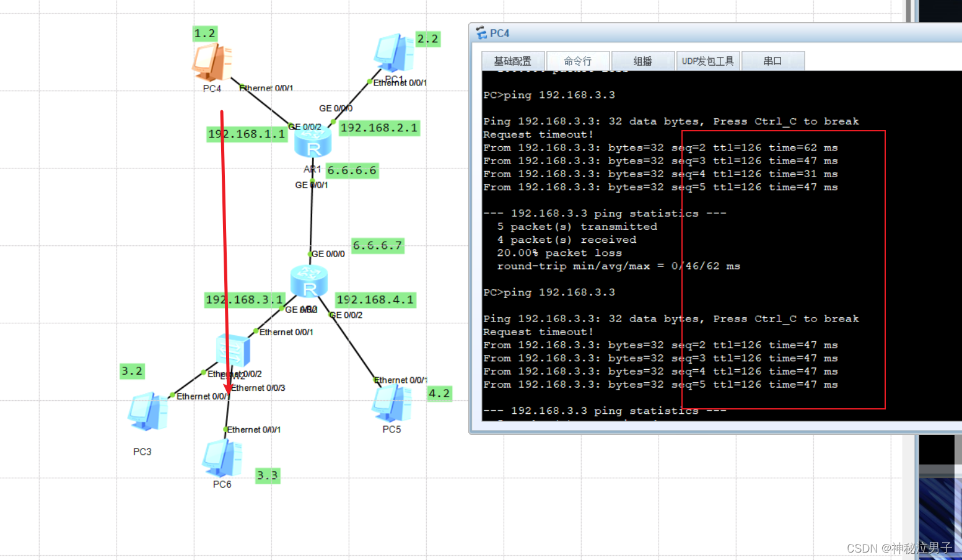The width and height of the screenshot is (962, 560).
Task: Open the 组播 tab
Action: (x=643, y=61)
